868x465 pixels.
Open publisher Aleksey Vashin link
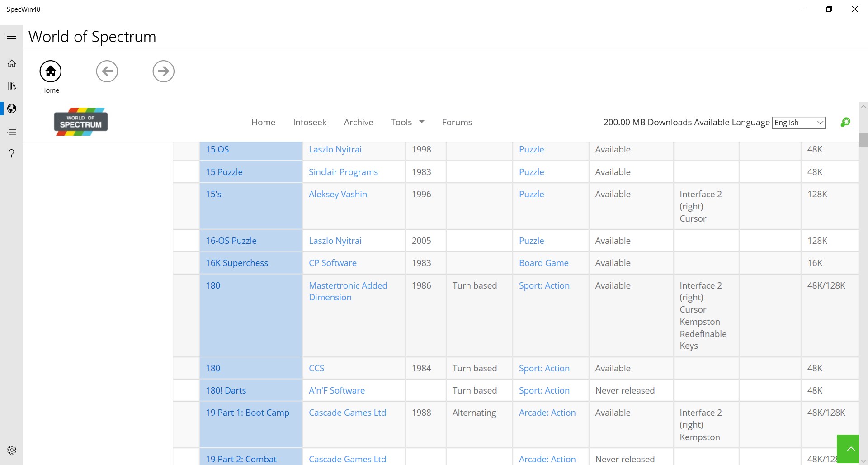[338, 194]
